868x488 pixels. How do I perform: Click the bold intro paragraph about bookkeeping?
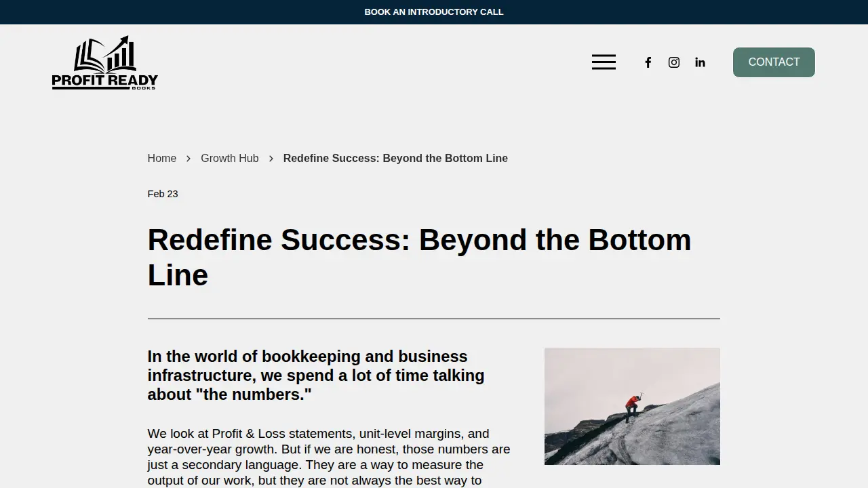coord(316,375)
